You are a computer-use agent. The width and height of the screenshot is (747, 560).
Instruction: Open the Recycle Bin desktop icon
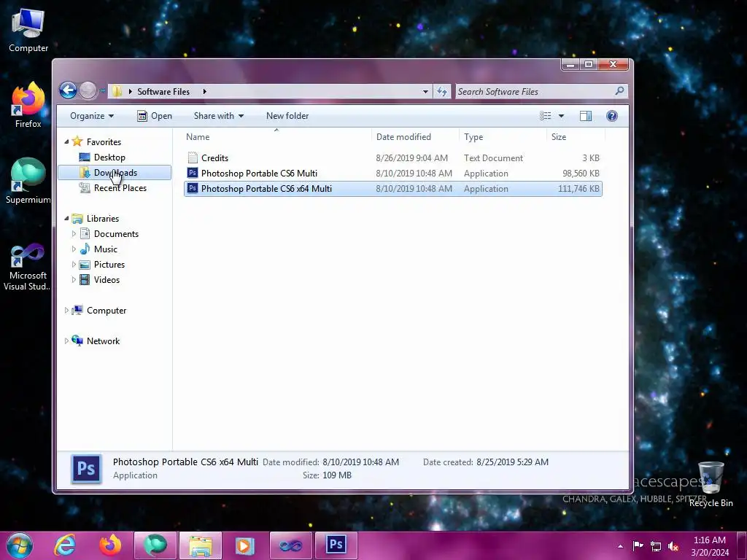click(x=711, y=484)
